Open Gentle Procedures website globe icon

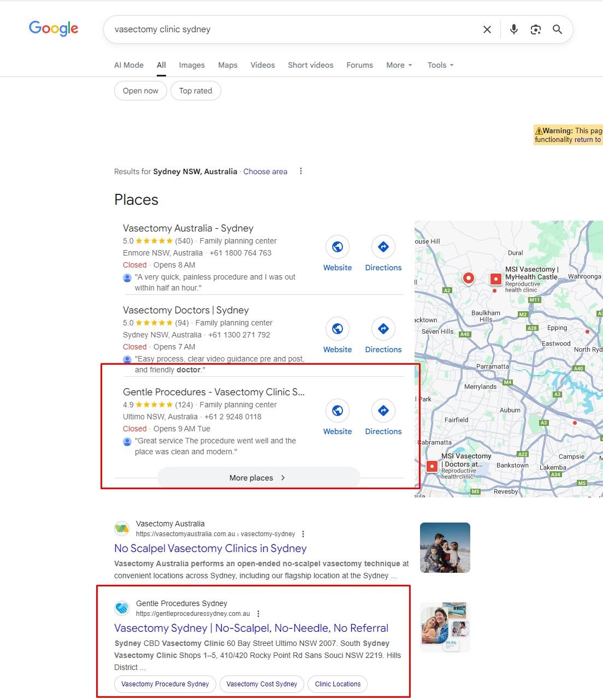point(338,411)
